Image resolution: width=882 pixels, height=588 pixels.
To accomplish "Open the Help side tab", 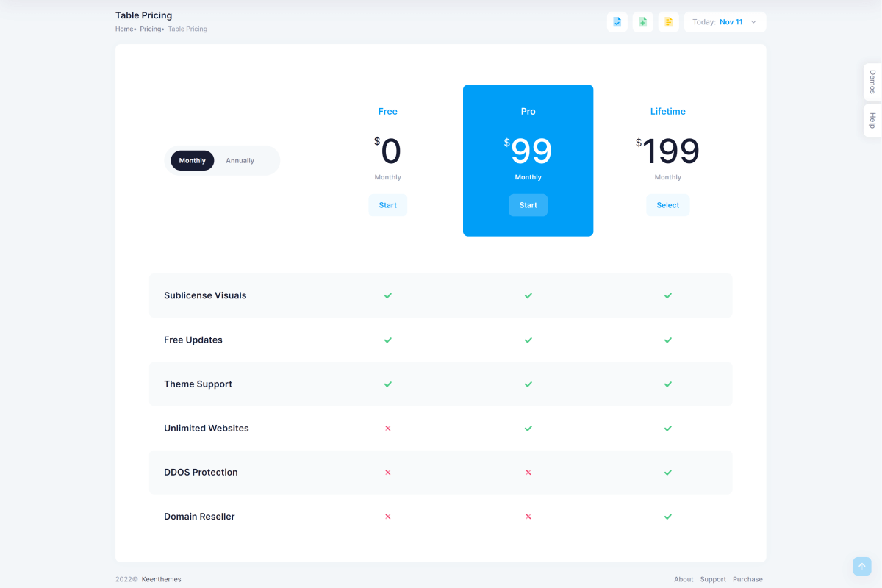I will [x=872, y=121].
